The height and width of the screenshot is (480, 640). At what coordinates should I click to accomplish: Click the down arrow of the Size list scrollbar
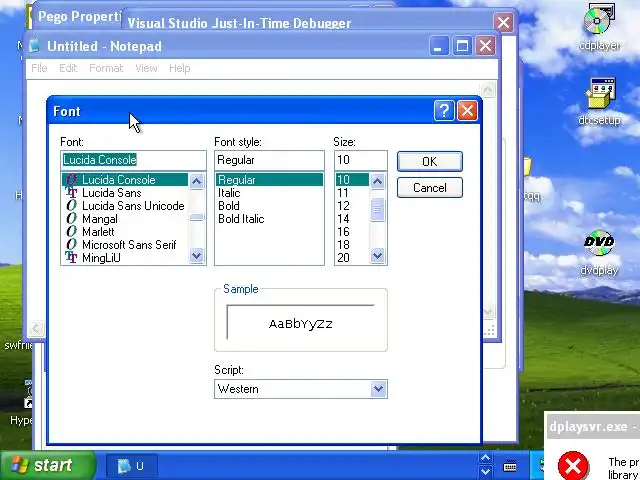[x=378, y=256]
